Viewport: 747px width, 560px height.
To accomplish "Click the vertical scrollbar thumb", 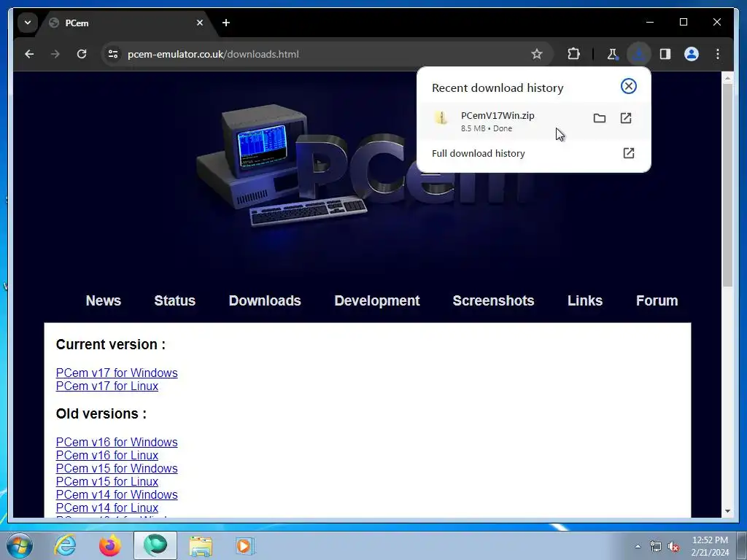I will (x=727, y=184).
